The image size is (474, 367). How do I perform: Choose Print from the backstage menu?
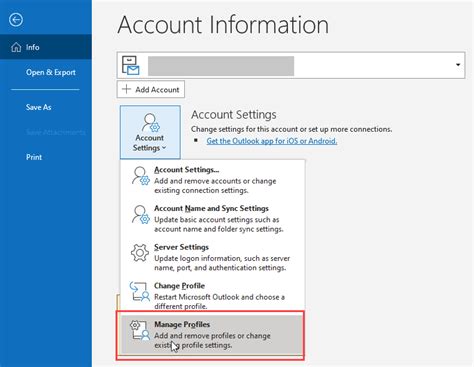point(34,157)
